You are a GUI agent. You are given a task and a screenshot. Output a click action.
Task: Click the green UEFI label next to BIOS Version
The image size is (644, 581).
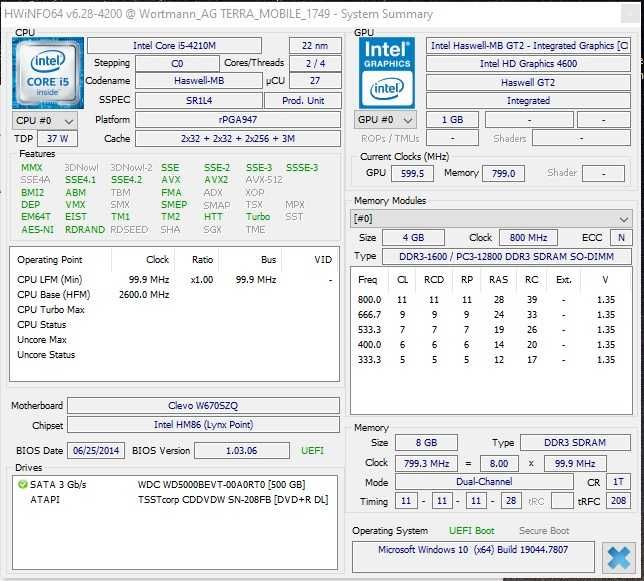(x=312, y=450)
